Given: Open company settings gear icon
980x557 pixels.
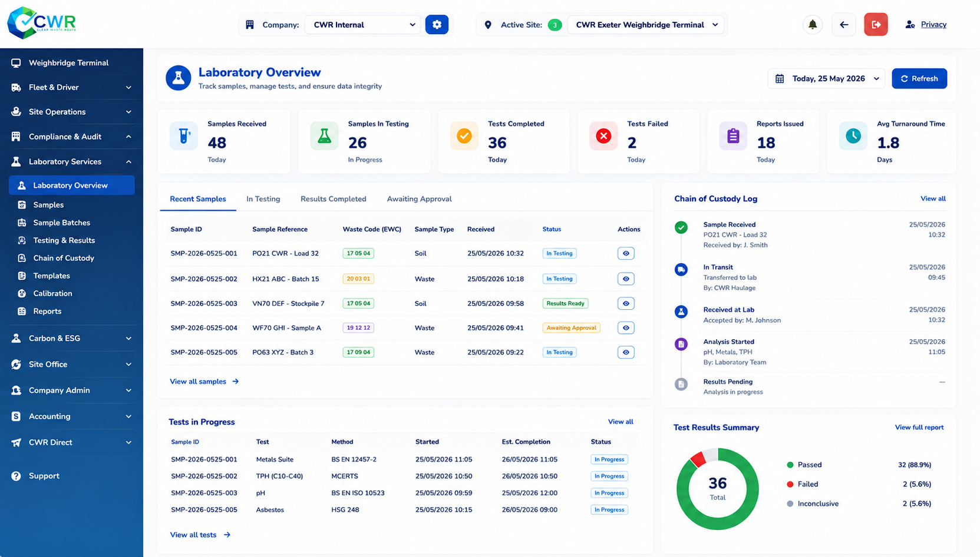Looking at the screenshot, I should point(437,25).
